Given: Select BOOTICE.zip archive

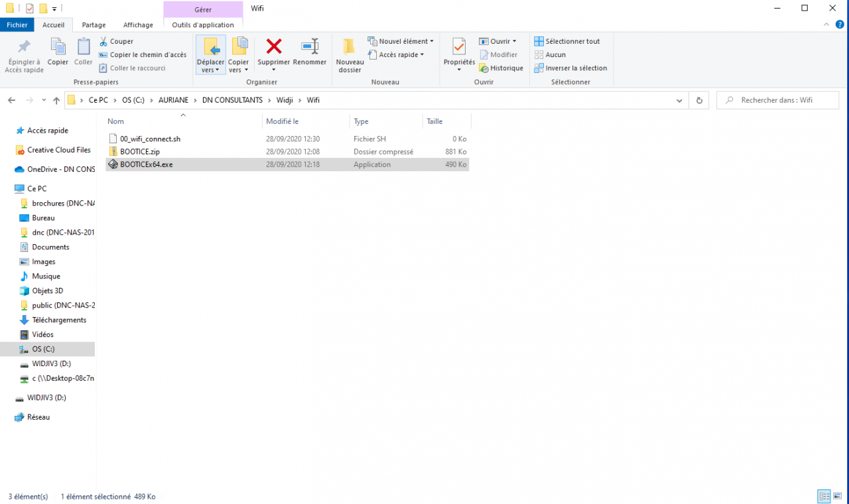Looking at the screenshot, I should coord(287,152).
